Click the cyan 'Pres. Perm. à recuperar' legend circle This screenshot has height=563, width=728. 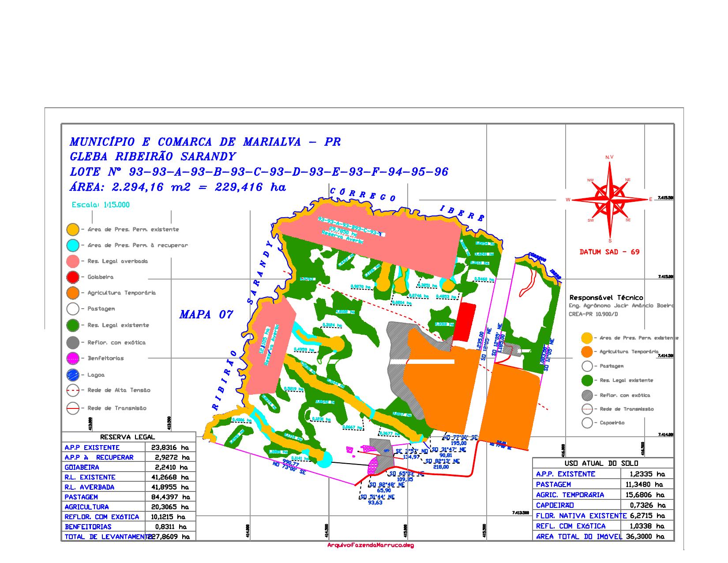click(x=73, y=246)
